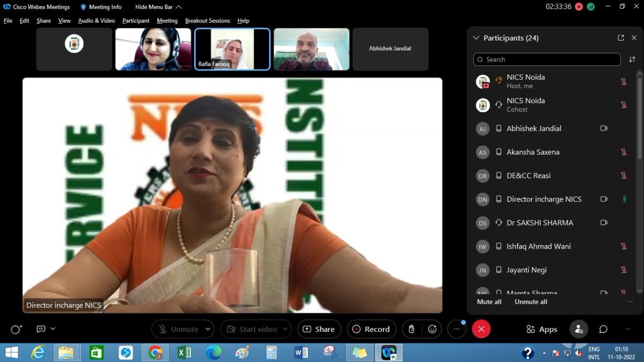The height and width of the screenshot is (362, 644).
Task: Open Word from the taskbar
Action: tap(301, 352)
